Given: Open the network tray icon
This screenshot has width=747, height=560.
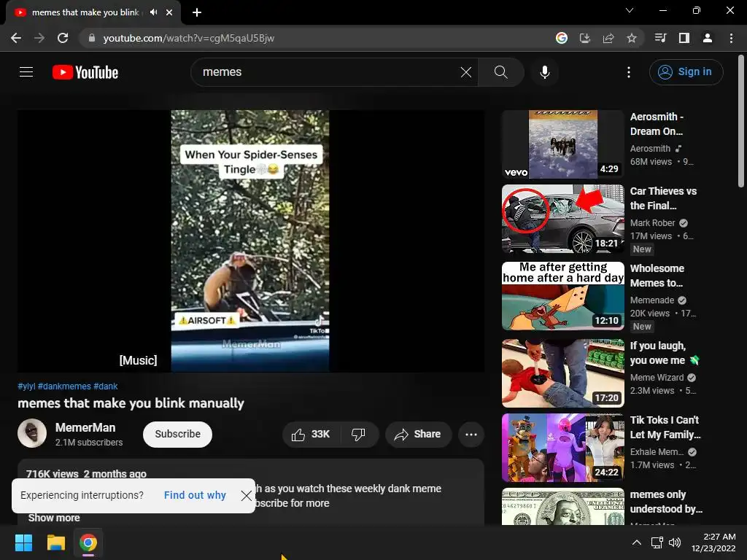Looking at the screenshot, I should tap(657, 542).
